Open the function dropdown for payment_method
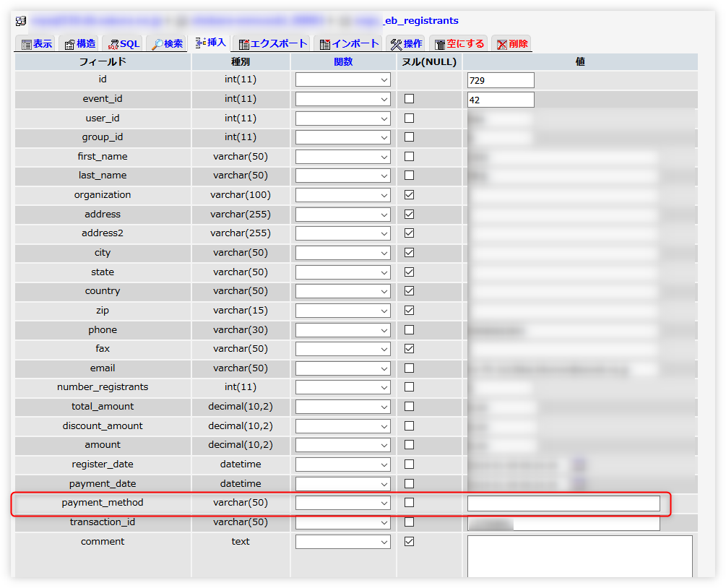Image resolution: width=726 pixels, height=588 pixels. click(343, 503)
